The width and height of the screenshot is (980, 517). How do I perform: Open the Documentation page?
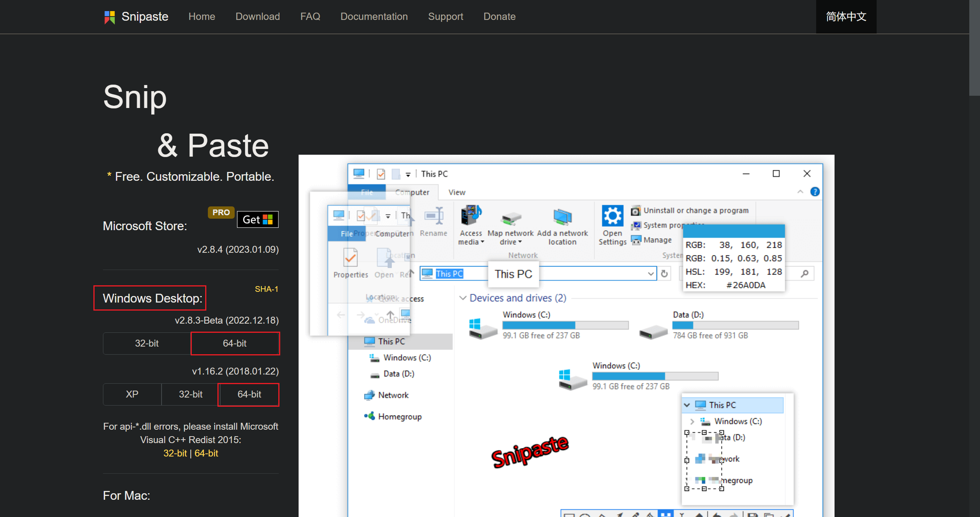click(374, 16)
